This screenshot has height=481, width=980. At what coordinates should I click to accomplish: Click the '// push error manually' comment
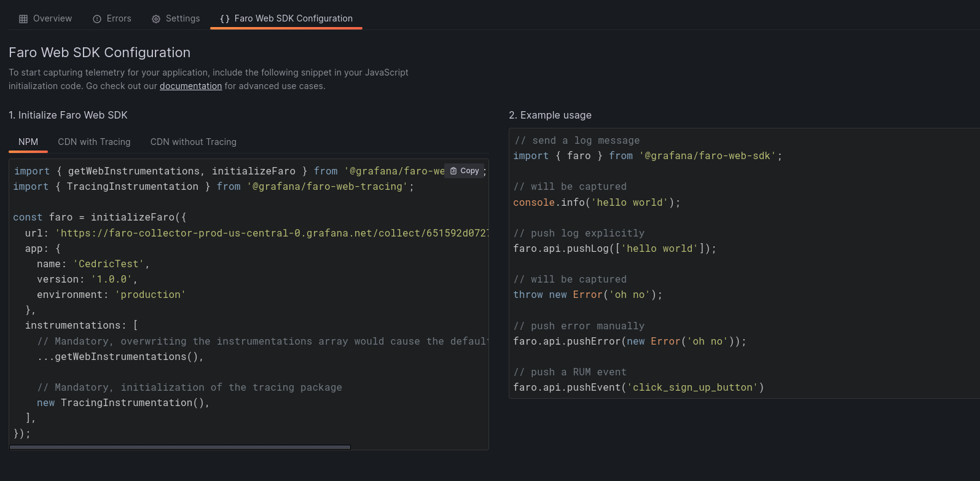coord(579,326)
